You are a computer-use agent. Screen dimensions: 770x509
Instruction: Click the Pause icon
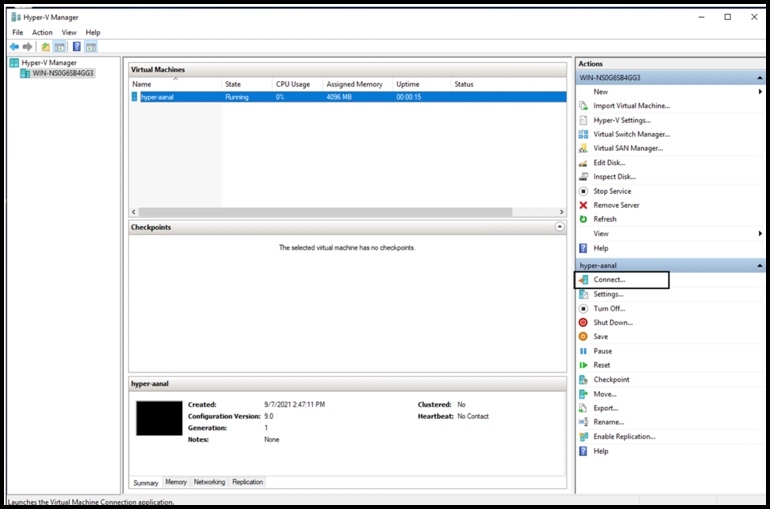tap(583, 351)
